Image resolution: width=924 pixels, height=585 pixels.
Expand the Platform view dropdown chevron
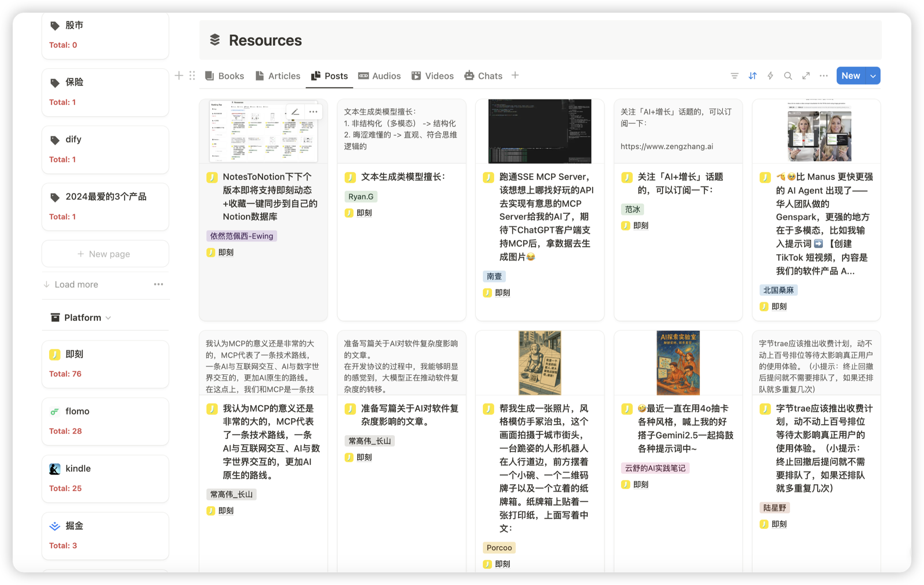(109, 318)
